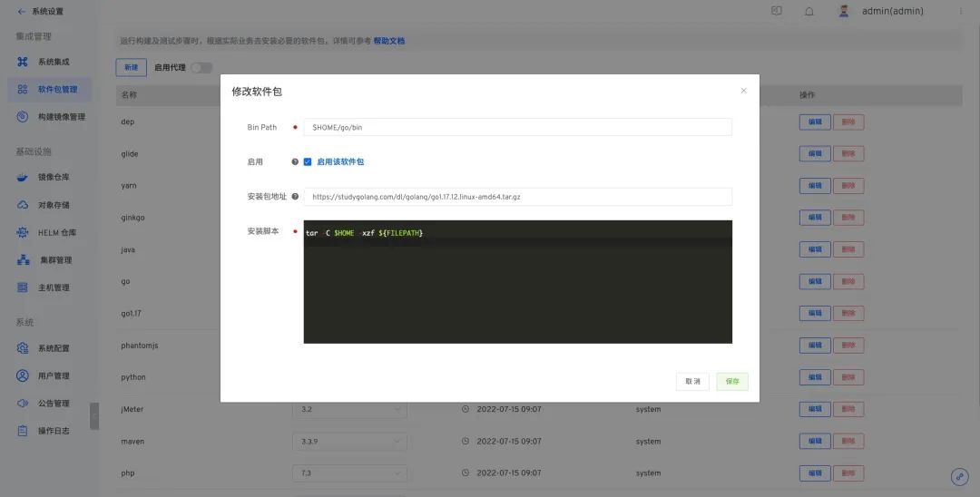Click the help icon beside 安装包地址
The image size is (980, 497).
tap(295, 196)
